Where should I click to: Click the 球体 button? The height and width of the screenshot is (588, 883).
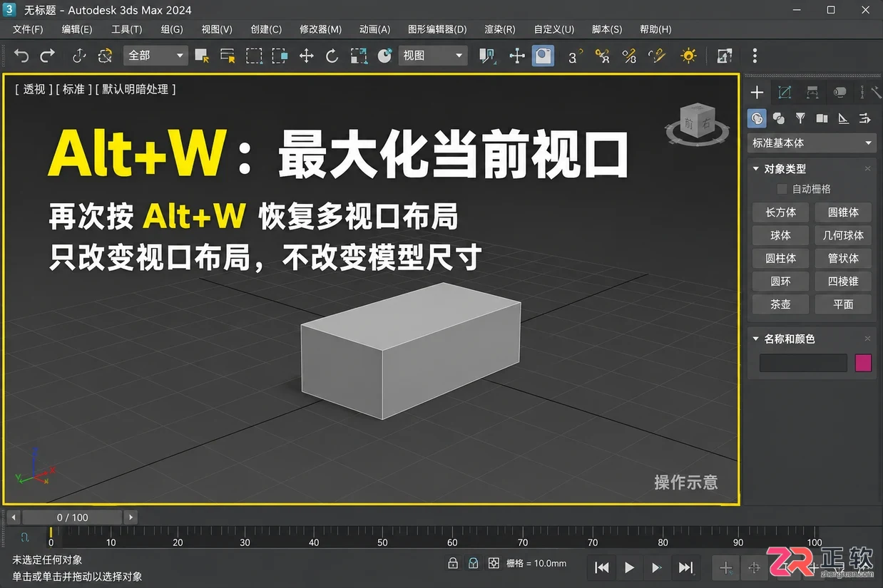click(x=780, y=235)
